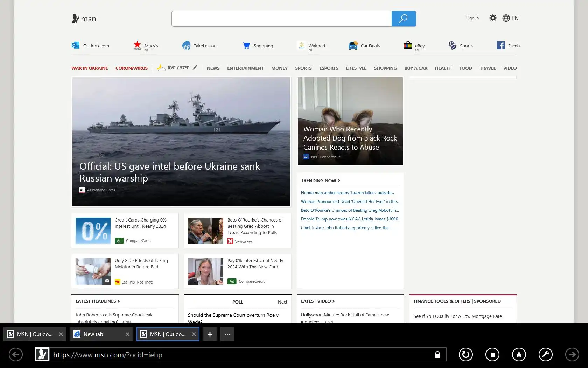The height and width of the screenshot is (368, 588).
Task: Open Donald Trump owes NY AG story
Action: (350, 219)
